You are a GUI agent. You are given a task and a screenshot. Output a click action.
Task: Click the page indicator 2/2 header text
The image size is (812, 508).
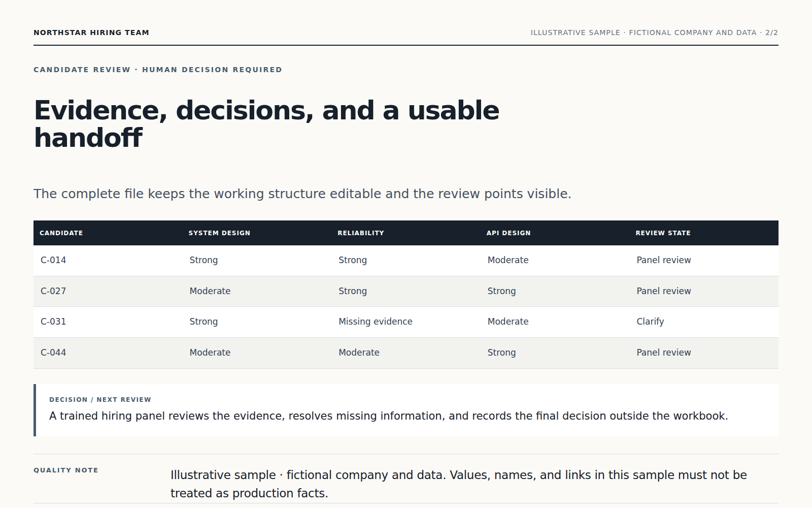[x=771, y=33]
